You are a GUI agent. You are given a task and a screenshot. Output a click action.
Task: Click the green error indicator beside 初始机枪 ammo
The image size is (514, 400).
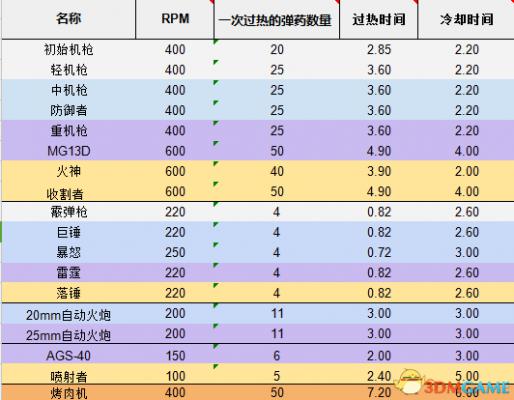click(216, 42)
